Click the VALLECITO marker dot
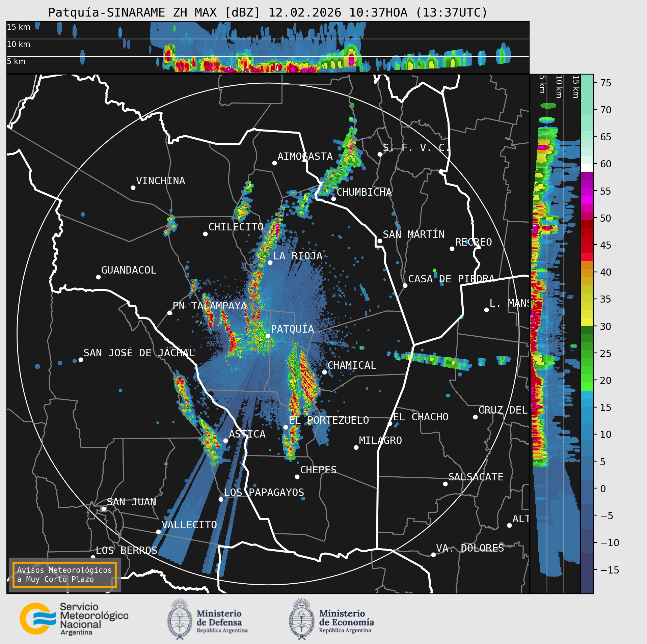647x644 pixels. pyautogui.click(x=158, y=532)
